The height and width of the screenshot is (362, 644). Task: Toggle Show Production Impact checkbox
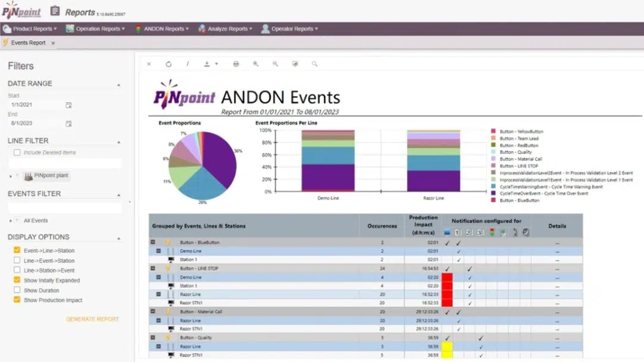tap(17, 300)
